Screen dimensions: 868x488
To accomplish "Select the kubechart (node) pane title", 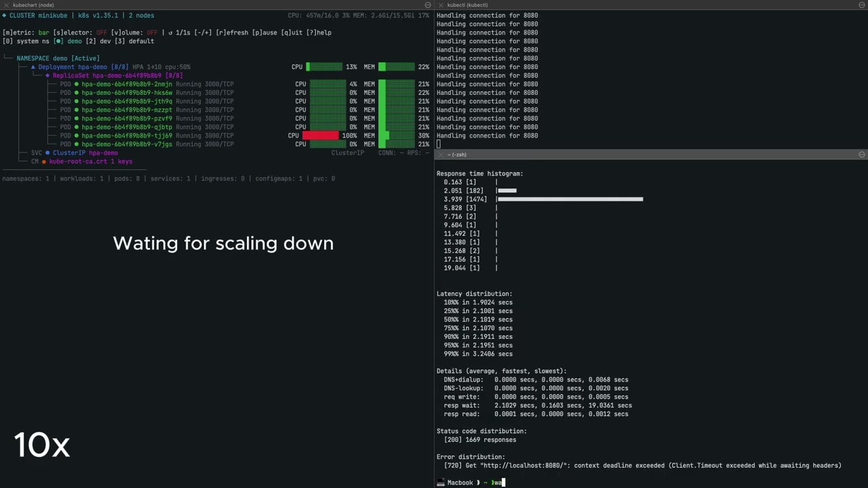I will coord(33,5).
